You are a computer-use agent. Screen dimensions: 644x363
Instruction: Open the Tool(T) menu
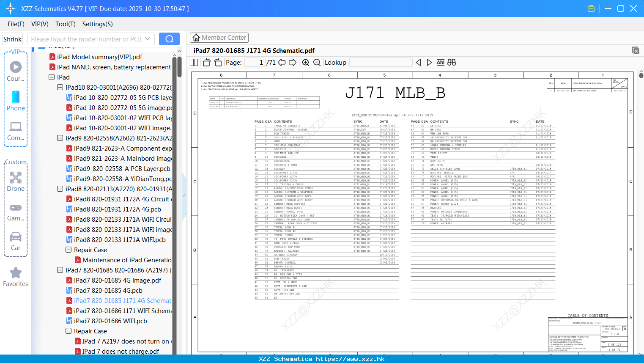pyautogui.click(x=66, y=24)
